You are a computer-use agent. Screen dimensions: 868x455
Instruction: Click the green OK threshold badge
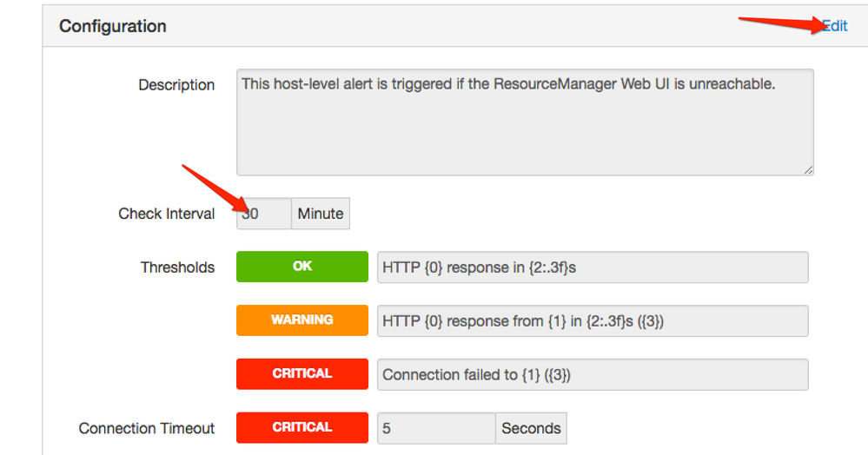[x=302, y=267]
